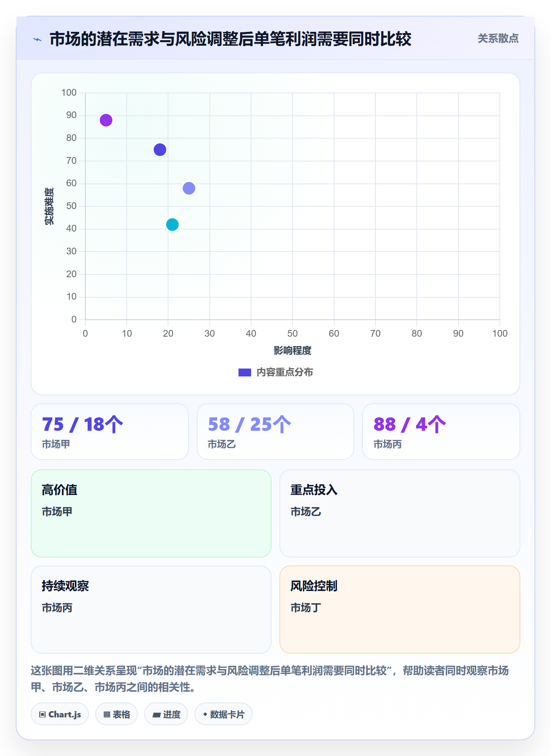Click the lightning bolt icon in header
This screenshot has width=551, height=756.
coord(37,39)
